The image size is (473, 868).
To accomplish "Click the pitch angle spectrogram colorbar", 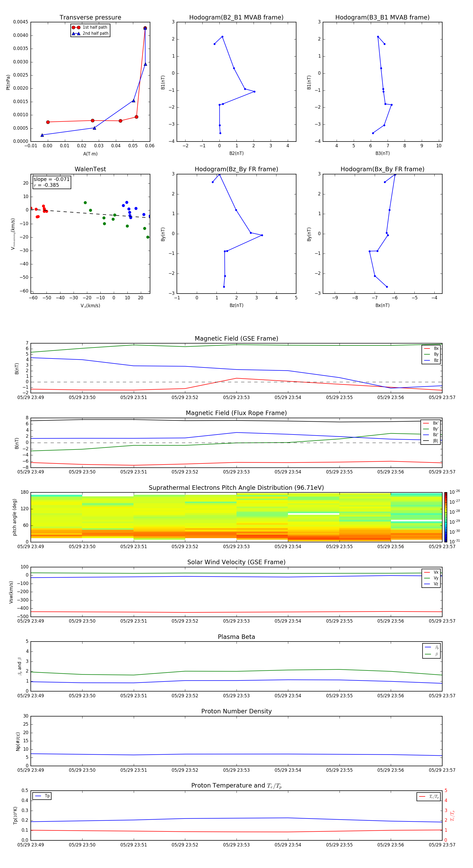I will coord(445,517).
